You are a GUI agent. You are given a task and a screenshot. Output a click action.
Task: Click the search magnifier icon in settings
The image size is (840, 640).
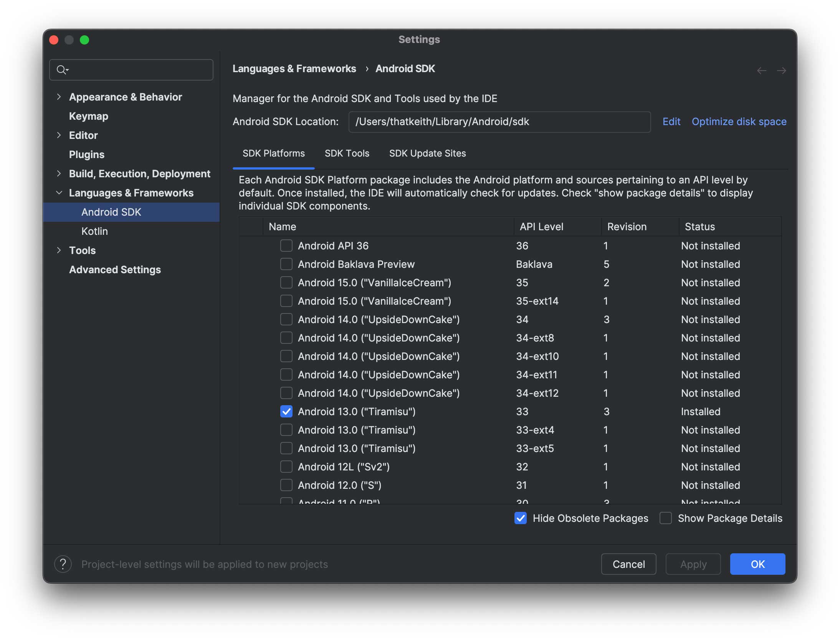tap(62, 70)
